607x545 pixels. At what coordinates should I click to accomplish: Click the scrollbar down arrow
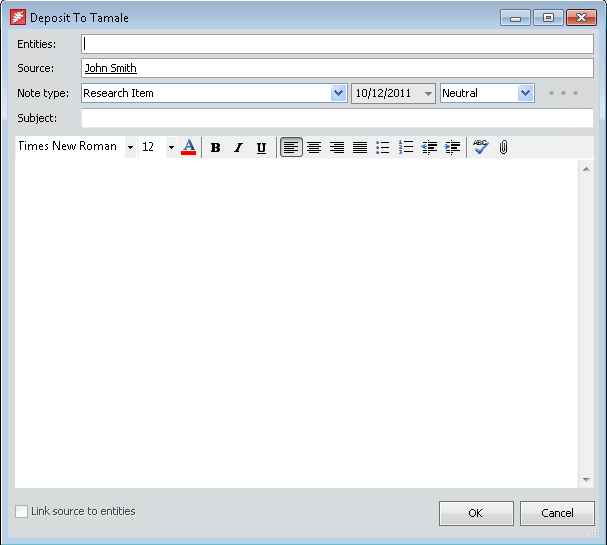pyautogui.click(x=586, y=480)
